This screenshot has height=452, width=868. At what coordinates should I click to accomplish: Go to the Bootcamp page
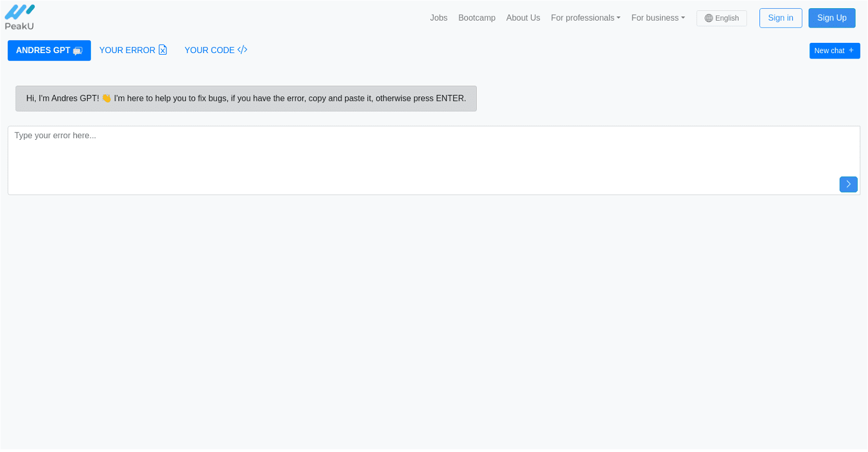pos(476,18)
